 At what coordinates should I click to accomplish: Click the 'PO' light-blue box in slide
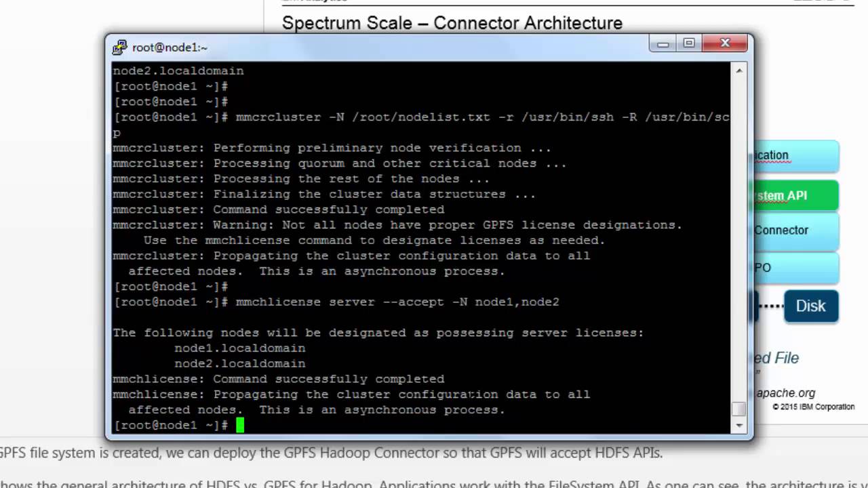[795, 268]
